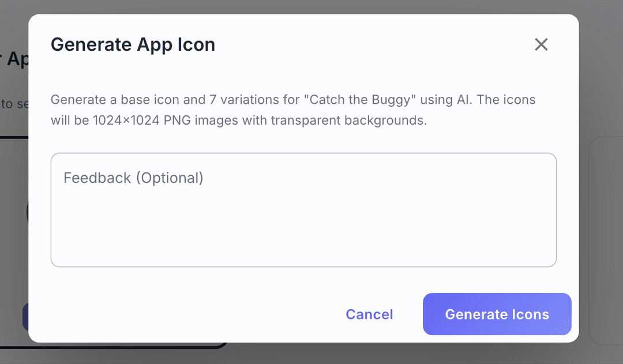The height and width of the screenshot is (364, 623).
Task: Select the X symbol near the dialog title
Action: click(x=541, y=44)
